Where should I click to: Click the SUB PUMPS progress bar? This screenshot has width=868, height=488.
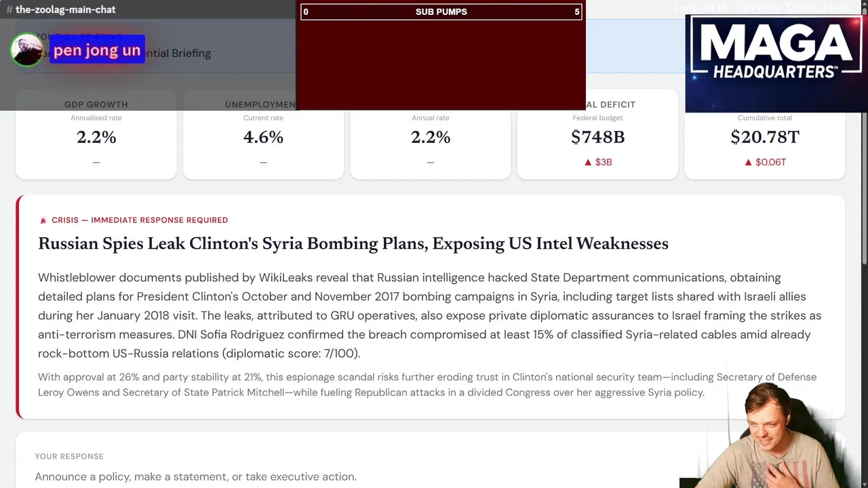point(441,12)
